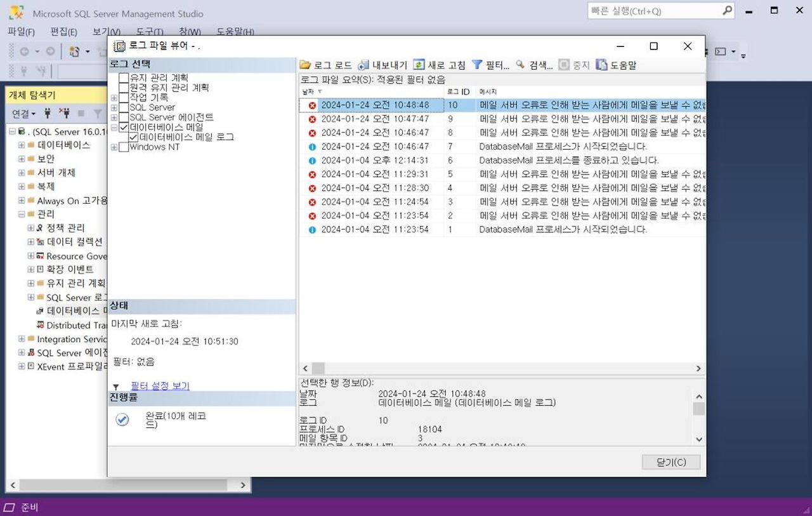Viewport: 812px width, 516px height.
Task: Click the connect plug icon in 개체 탐색기
Action: pyautogui.click(x=48, y=113)
